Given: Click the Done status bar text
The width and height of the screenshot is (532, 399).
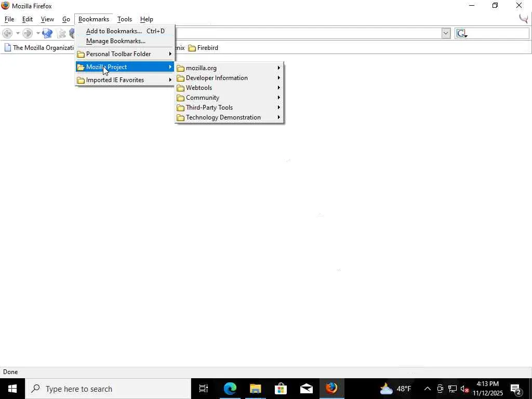Looking at the screenshot, I should (x=10, y=372).
